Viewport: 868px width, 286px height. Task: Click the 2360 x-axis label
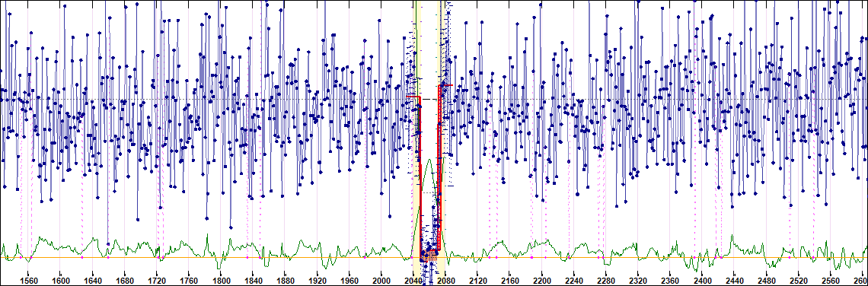pyautogui.click(x=670, y=280)
